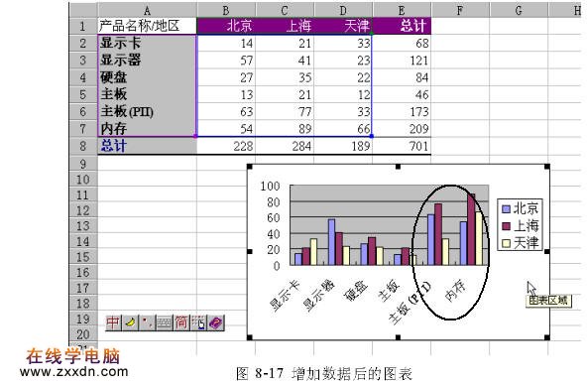Select the 显示卡 row label cell
This screenshot has height=384, width=588.
tap(147, 44)
